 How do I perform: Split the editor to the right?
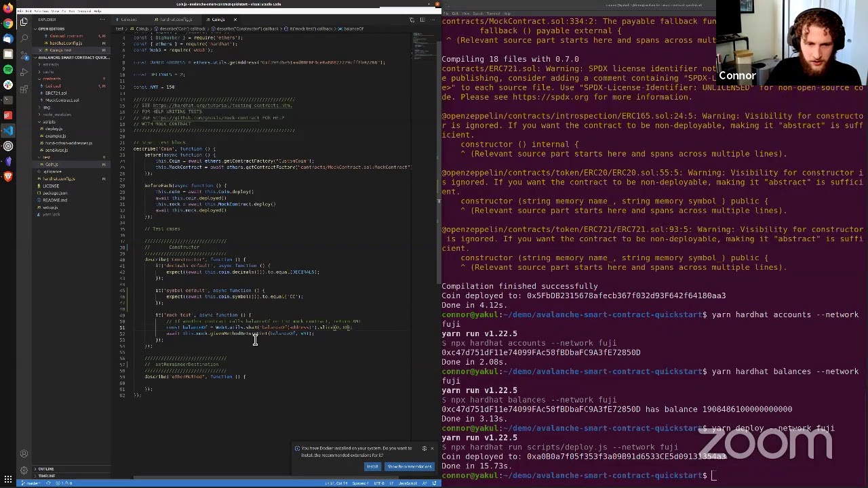pyautogui.click(x=422, y=20)
